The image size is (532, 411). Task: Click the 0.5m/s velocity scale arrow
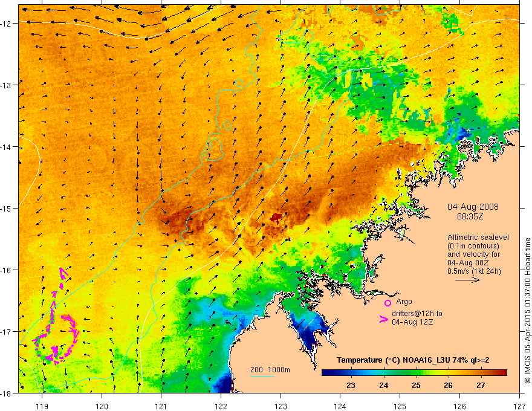[x=467, y=280]
